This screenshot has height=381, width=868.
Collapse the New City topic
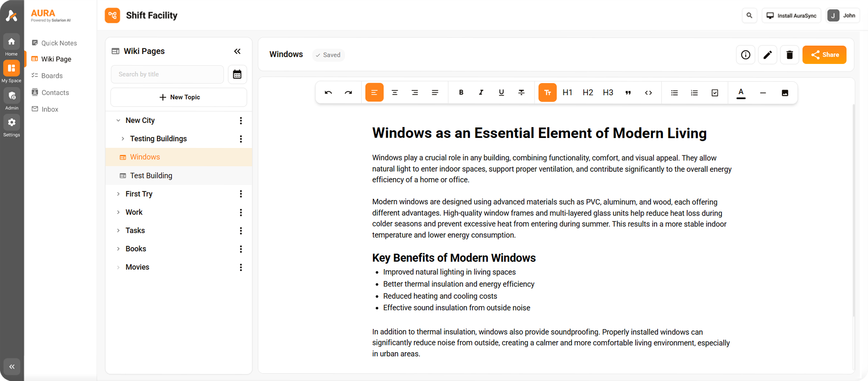point(118,121)
